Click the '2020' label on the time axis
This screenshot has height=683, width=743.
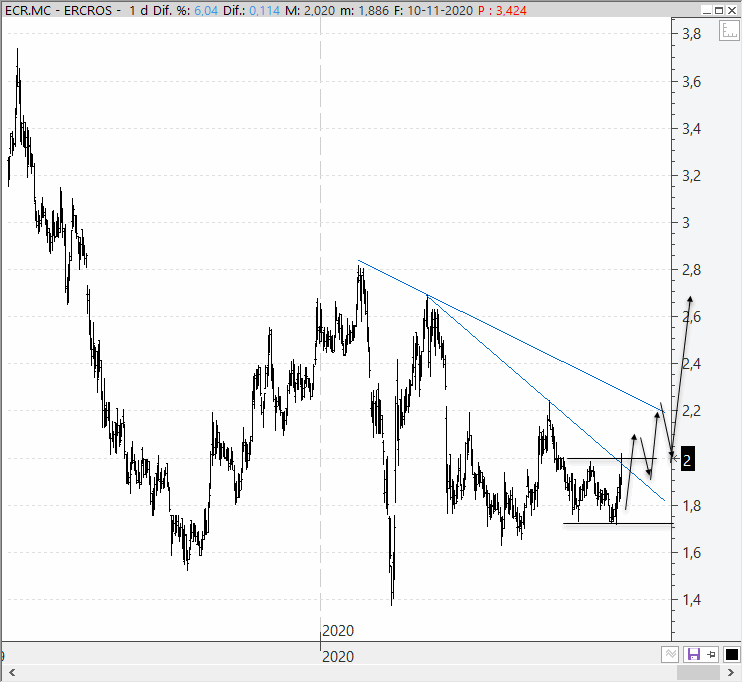[338, 656]
